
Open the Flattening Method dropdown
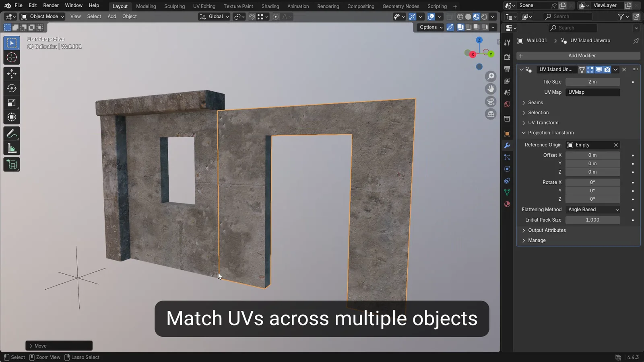coord(592,209)
